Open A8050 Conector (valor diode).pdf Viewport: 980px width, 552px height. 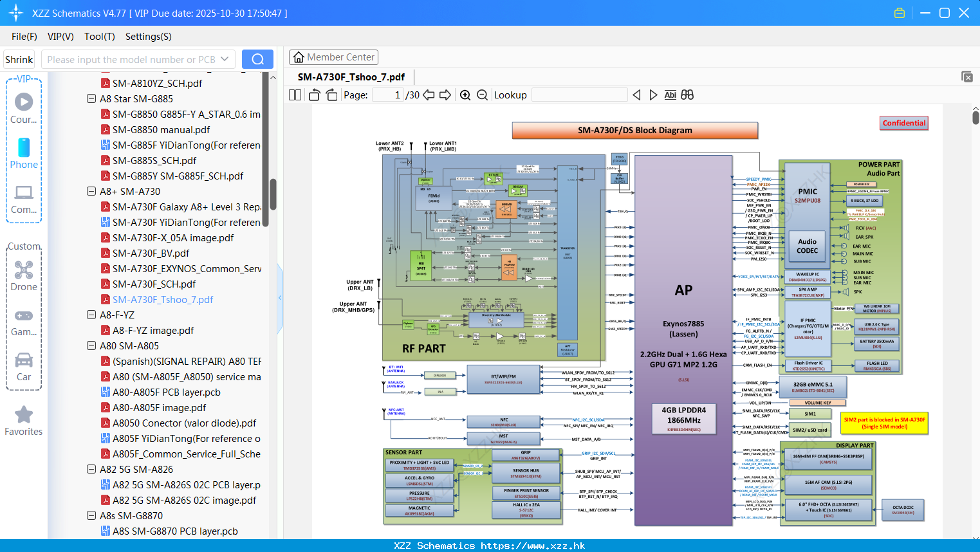pos(185,423)
